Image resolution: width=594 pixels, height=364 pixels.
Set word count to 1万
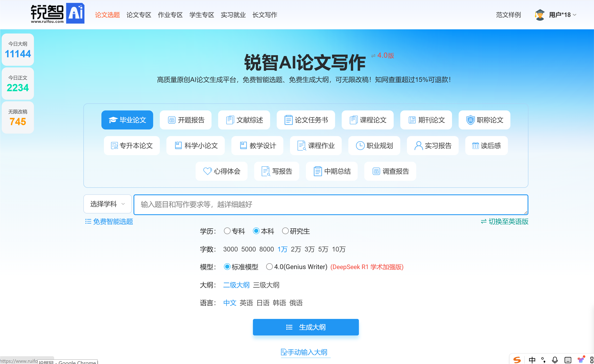point(282,249)
